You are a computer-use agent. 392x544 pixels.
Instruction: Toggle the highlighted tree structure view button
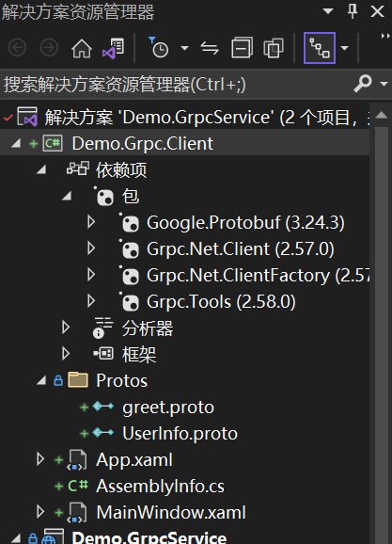pos(320,48)
